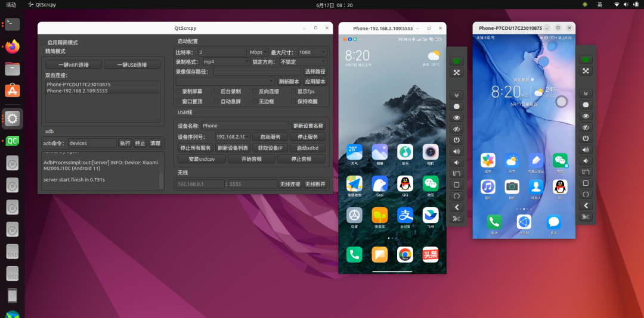
Task: Click round home icon in Phone-P7CDU17C23010875 toolbar
Action: click(586, 194)
